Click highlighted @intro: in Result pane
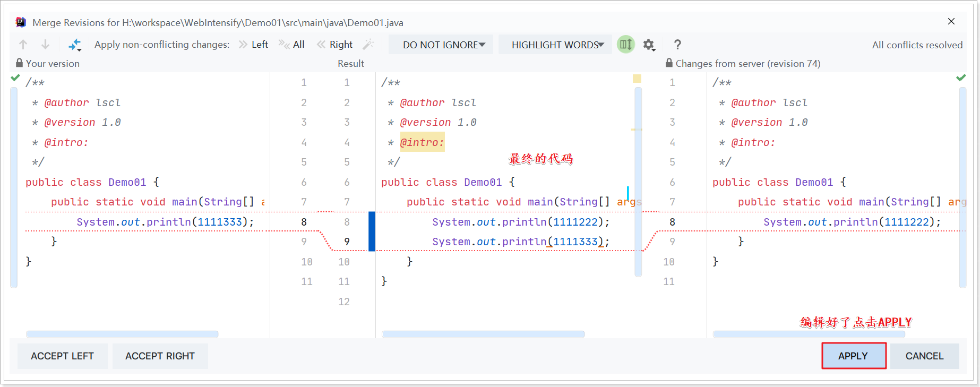The width and height of the screenshot is (980, 387). click(x=422, y=142)
